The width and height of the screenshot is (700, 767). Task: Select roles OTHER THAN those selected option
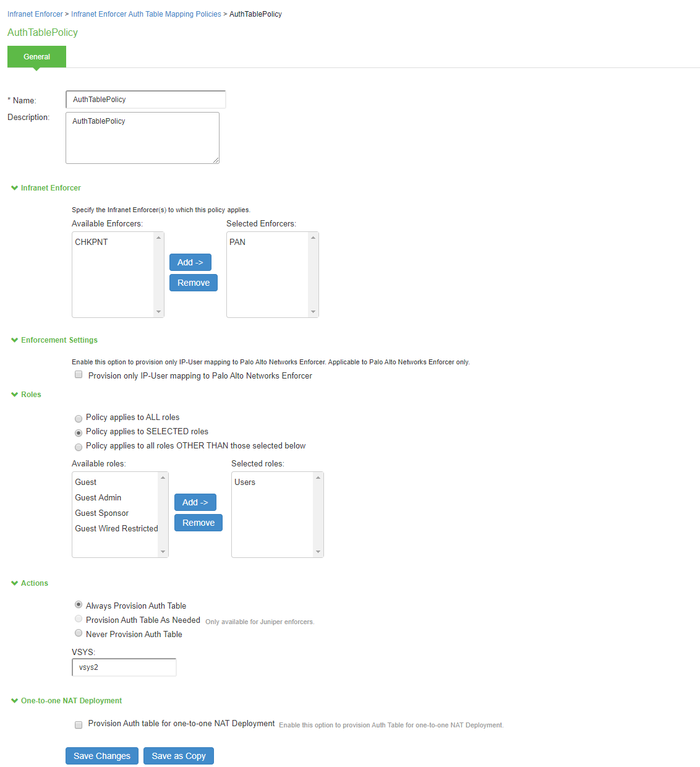(x=79, y=447)
